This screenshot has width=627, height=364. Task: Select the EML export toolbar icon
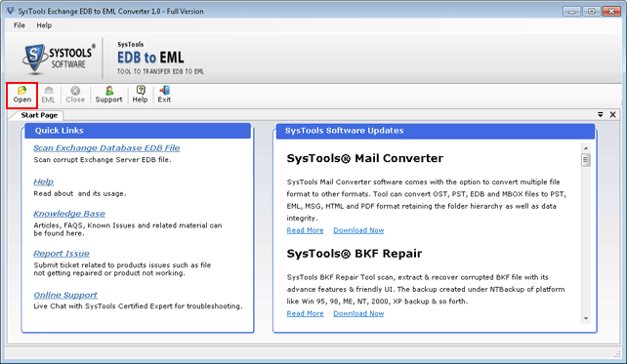pos(49,95)
